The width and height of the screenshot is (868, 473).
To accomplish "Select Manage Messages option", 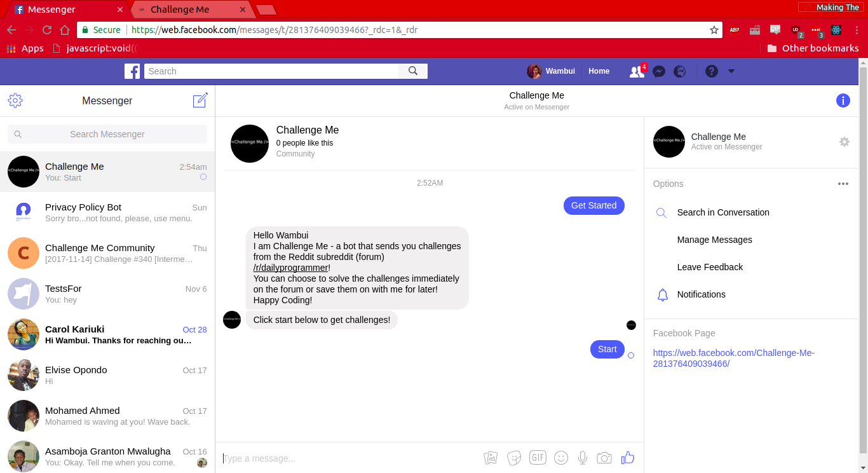I will pyautogui.click(x=714, y=240).
